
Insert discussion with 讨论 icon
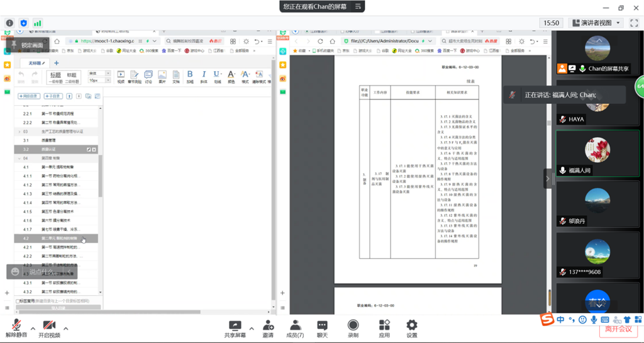tap(148, 76)
